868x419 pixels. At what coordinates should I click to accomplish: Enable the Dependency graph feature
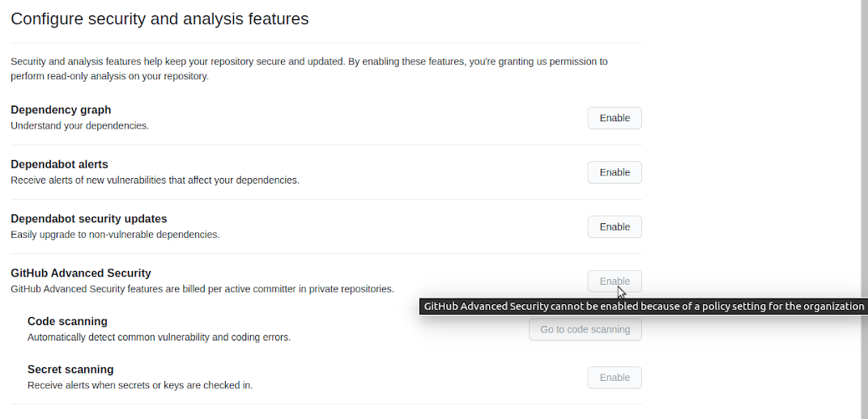coord(614,118)
